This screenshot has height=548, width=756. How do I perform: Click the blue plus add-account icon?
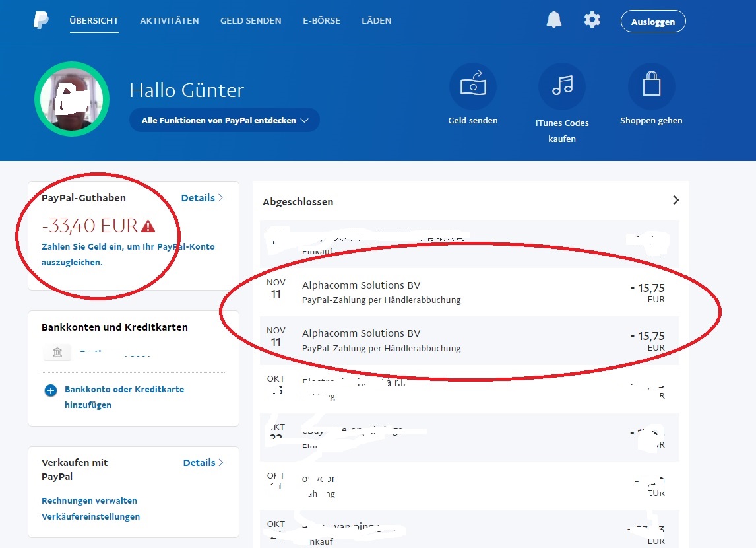[x=51, y=390]
